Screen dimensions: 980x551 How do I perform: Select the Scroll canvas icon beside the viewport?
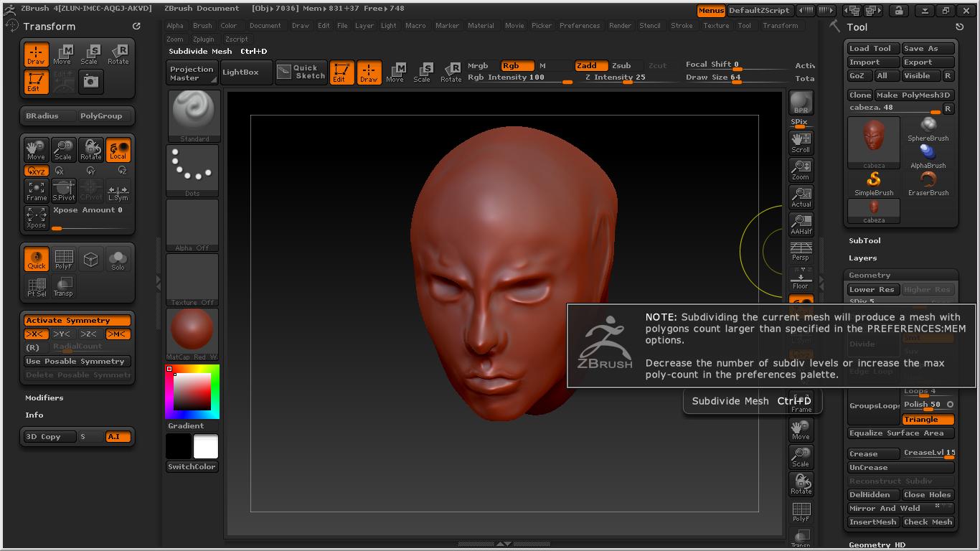[801, 142]
